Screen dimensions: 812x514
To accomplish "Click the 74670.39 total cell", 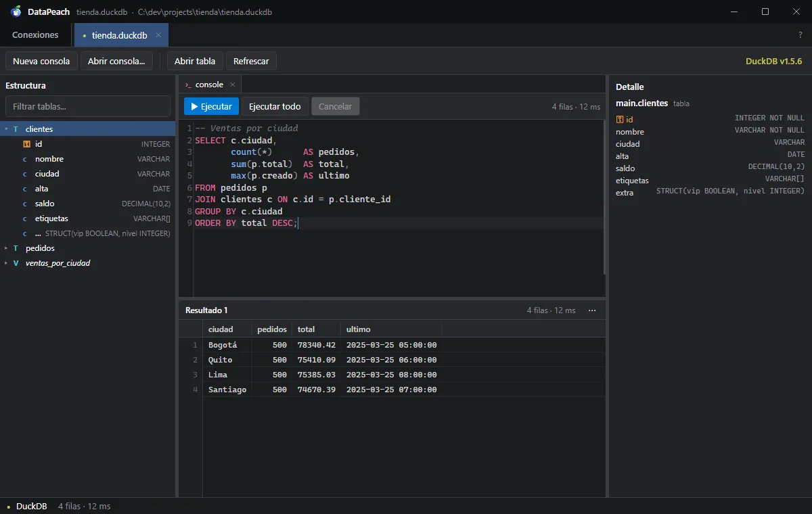I will (316, 390).
